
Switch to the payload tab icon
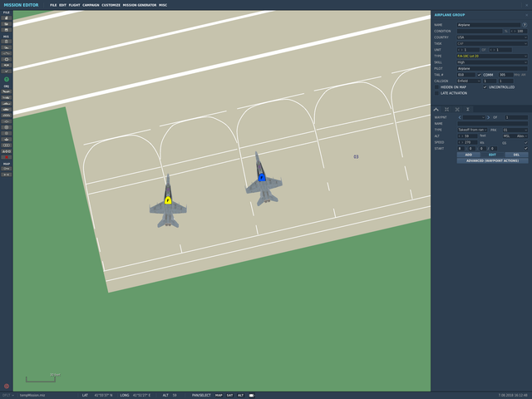point(447,109)
